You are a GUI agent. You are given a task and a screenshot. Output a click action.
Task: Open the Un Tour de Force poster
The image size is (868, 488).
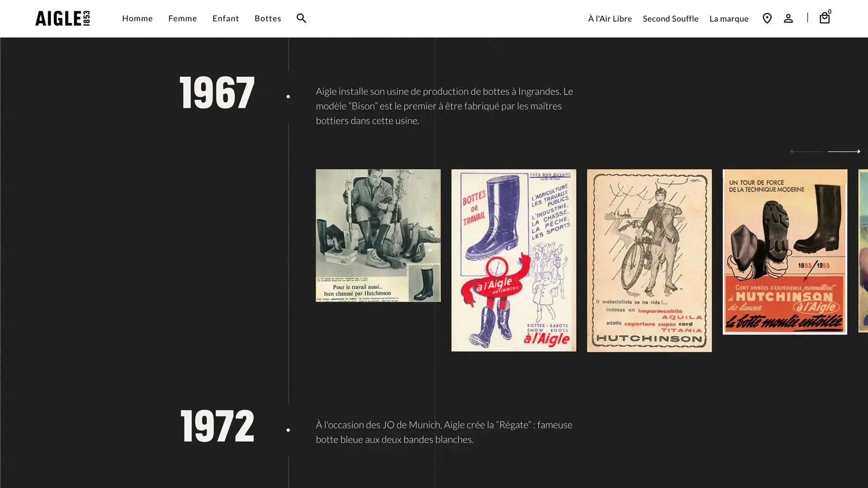coord(784,252)
